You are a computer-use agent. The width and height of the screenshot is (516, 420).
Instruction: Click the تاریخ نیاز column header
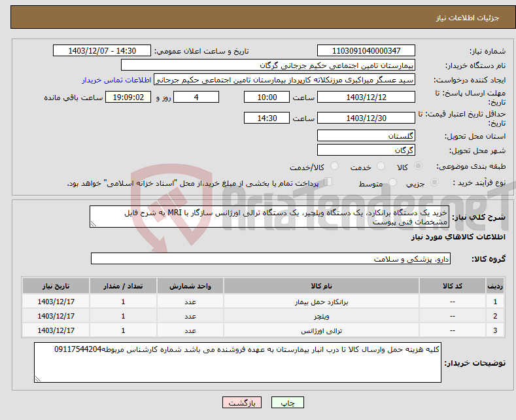click(56, 286)
